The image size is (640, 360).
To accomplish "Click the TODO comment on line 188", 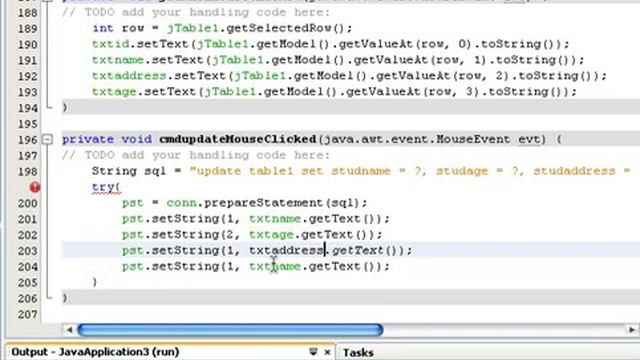I will [196, 12].
